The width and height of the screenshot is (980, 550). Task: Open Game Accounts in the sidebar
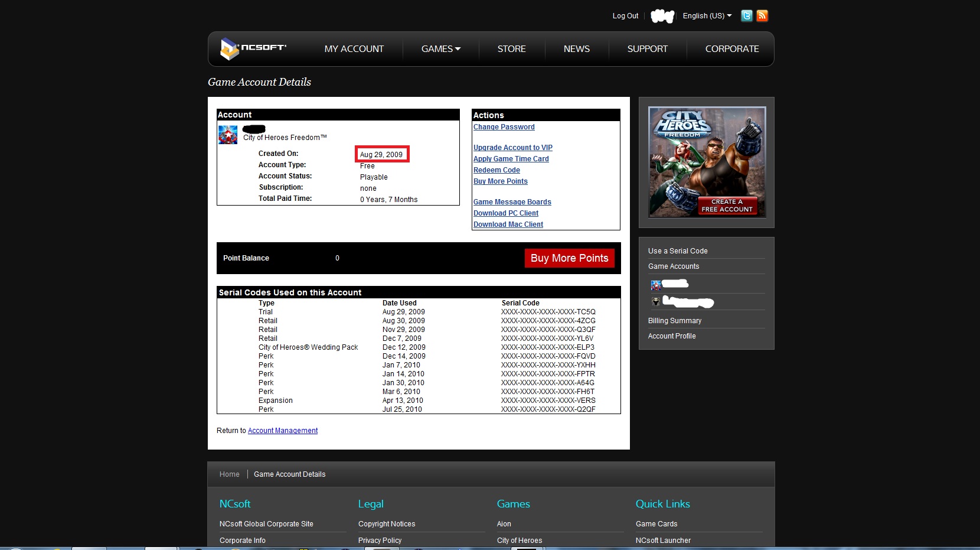(674, 266)
